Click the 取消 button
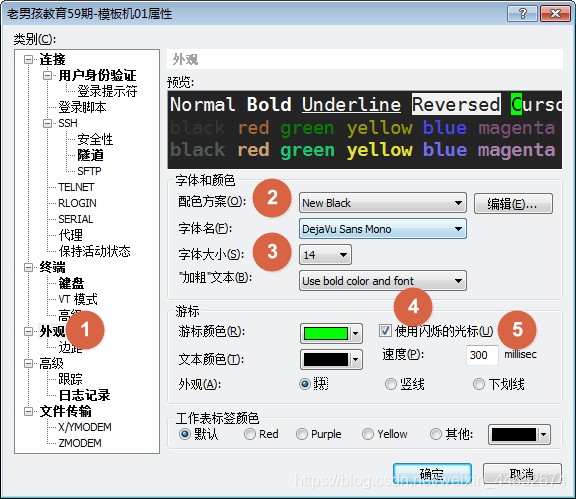 tap(522, 474)
